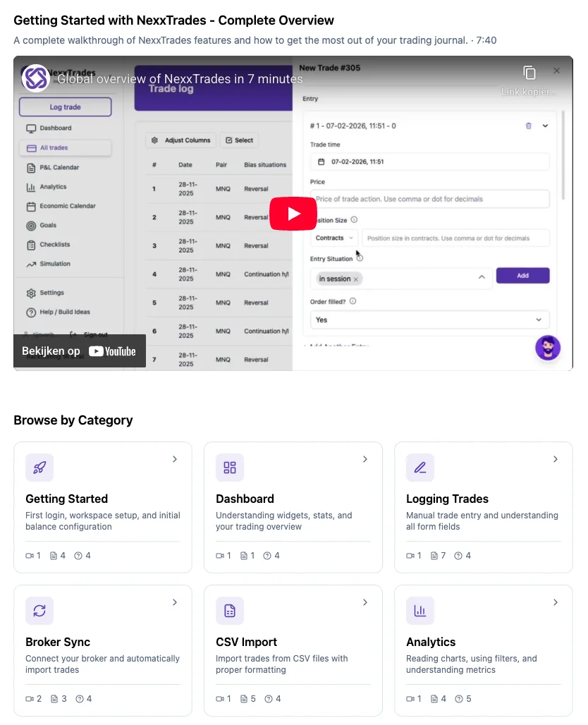Click the pencil icon on Logging Trades
This screenshot has width=588, height=725.
pos(420,468)
